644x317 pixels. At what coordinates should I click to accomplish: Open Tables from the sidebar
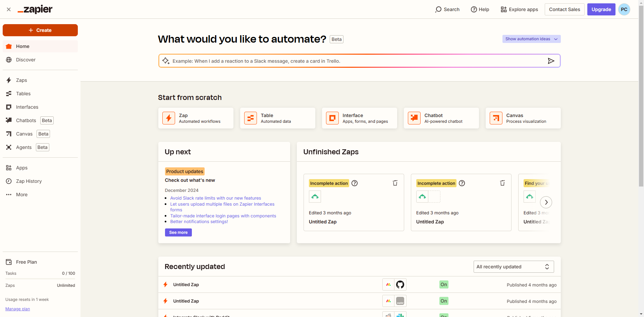coord(23,94)
